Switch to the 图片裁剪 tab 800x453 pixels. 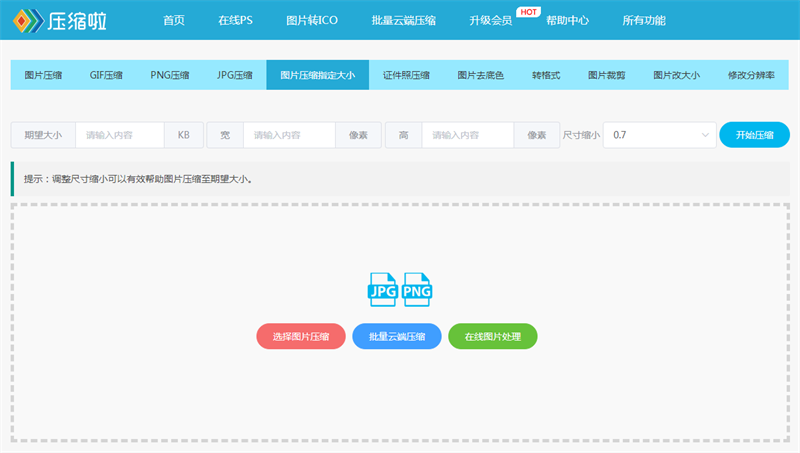tap(607, 75)
